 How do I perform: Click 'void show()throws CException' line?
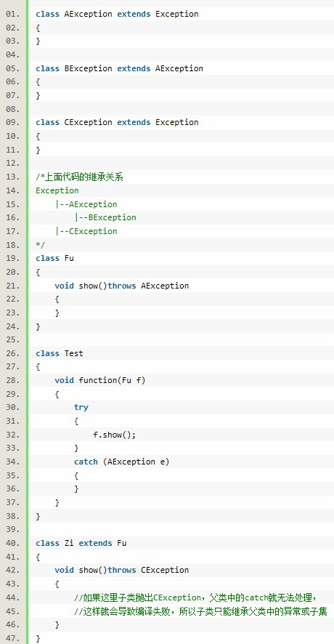(x=122, y=570)
